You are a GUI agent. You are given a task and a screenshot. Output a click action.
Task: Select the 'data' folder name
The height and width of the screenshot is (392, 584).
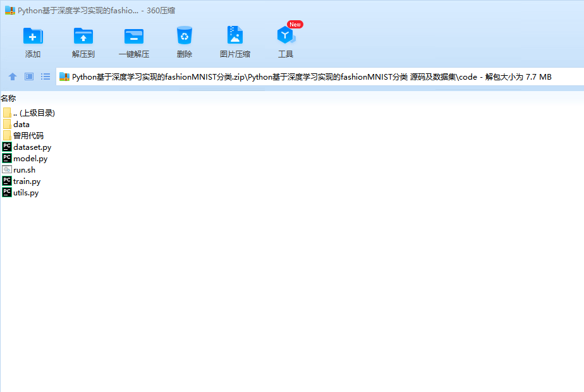[x=21, y=125]
